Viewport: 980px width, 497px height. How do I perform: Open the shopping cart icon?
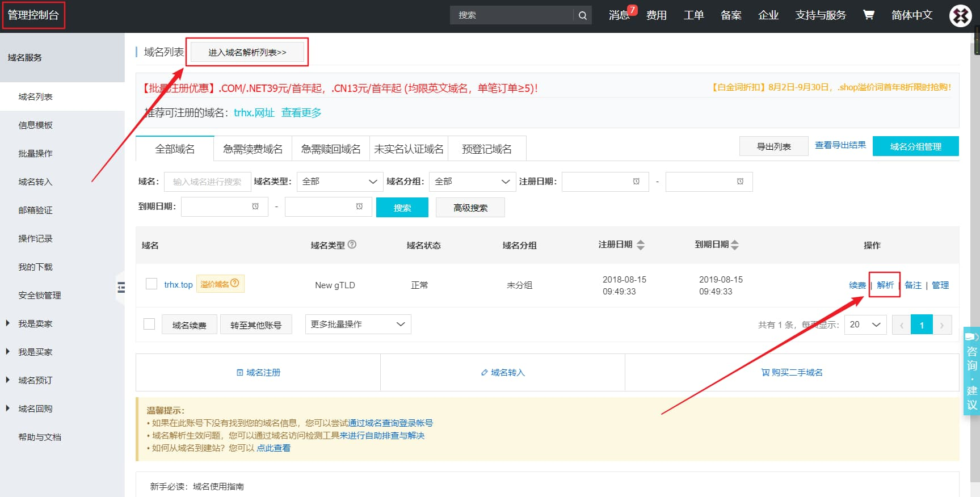click(x=868, y=15)
